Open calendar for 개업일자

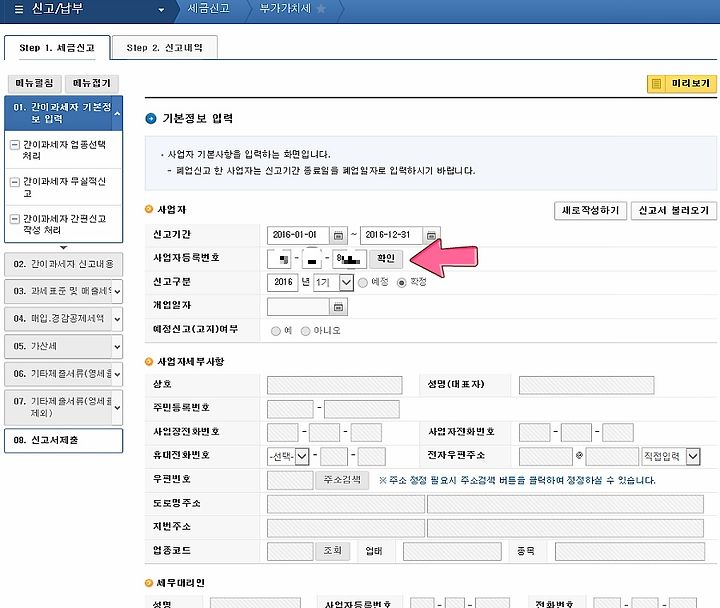click(338, 307)
